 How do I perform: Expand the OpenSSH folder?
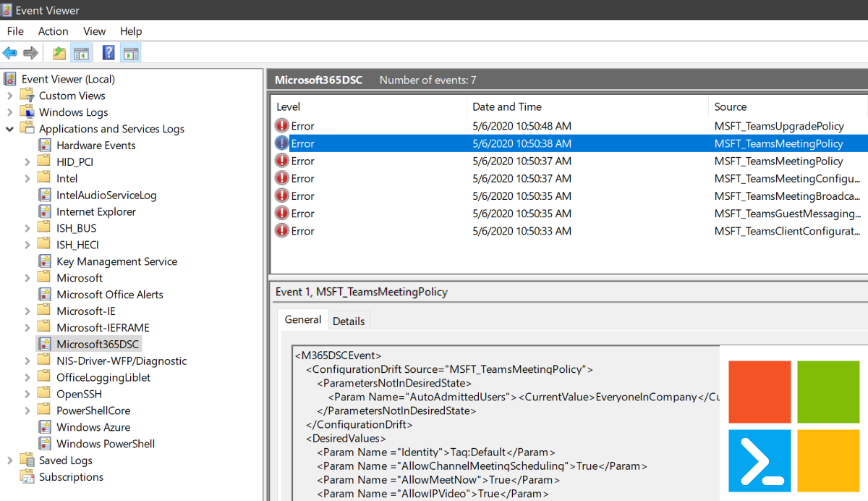(x=27, y=395)
